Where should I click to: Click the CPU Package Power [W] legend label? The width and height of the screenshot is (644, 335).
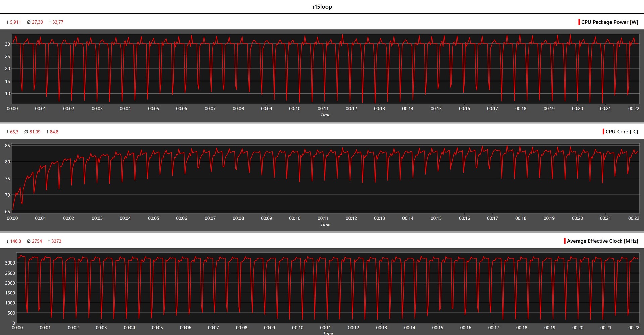point(609,22)
